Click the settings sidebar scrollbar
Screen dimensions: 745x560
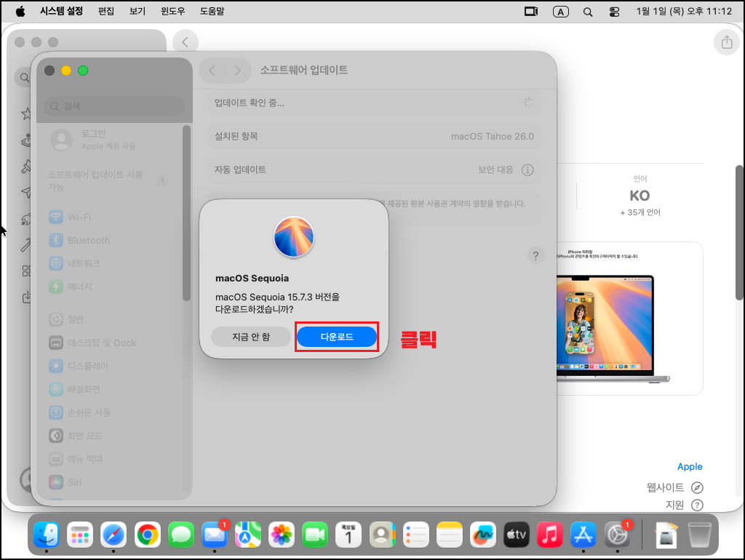pos(186,213)
